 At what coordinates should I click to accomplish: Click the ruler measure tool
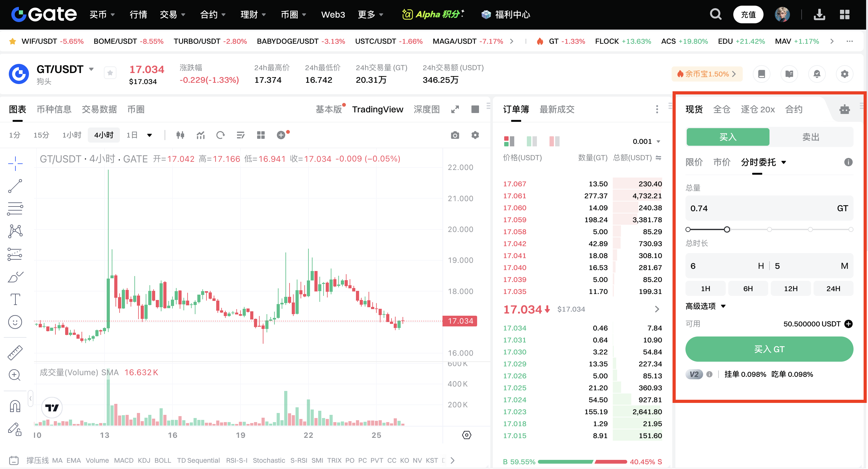15,353
